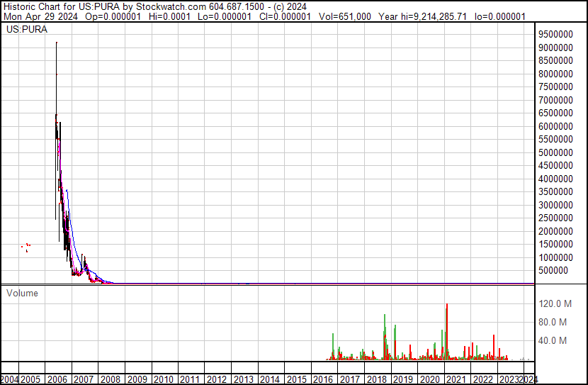Select year 2007 on the time axis
Screen dimensions: 588x385
(84, 379)
